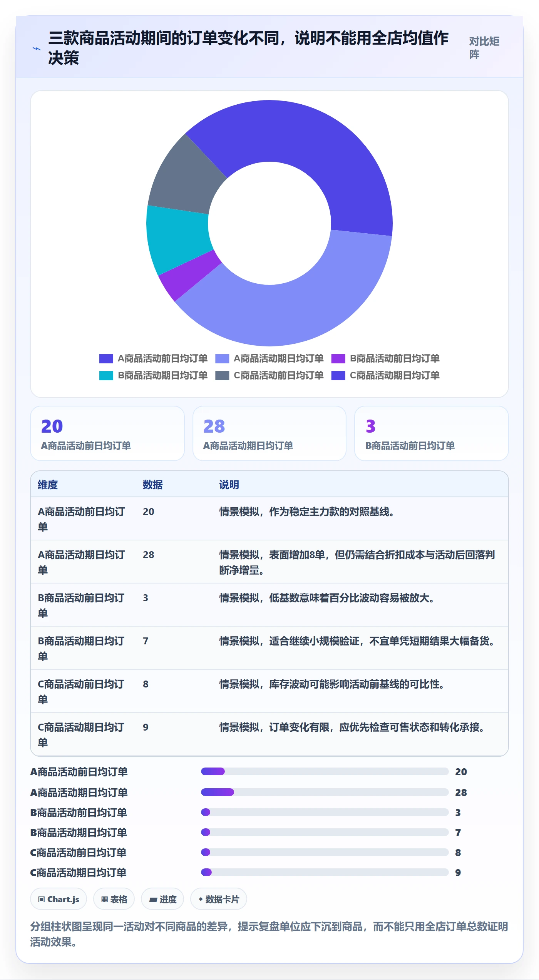Click the description mentioning 低基数意味着百分比波动
539x980 pixels.
coord(327,598)
